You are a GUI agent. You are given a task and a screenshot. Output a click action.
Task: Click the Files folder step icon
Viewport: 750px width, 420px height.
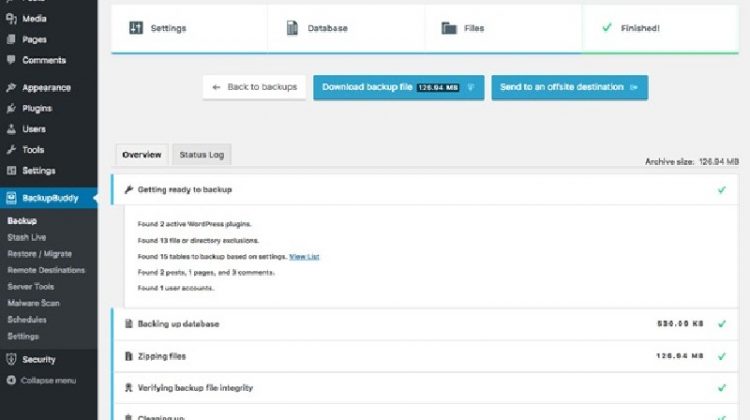tap(449, 28)
